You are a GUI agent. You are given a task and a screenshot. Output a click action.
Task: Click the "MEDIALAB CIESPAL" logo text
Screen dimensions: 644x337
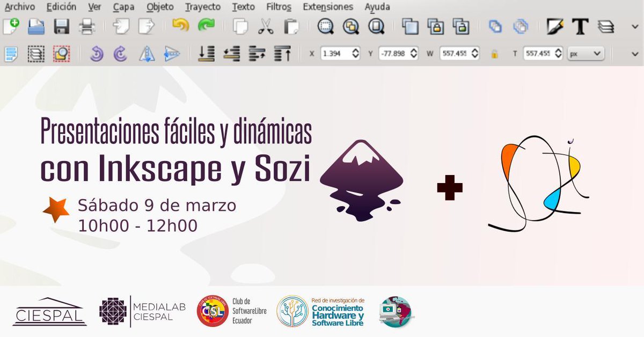[159, 311]
